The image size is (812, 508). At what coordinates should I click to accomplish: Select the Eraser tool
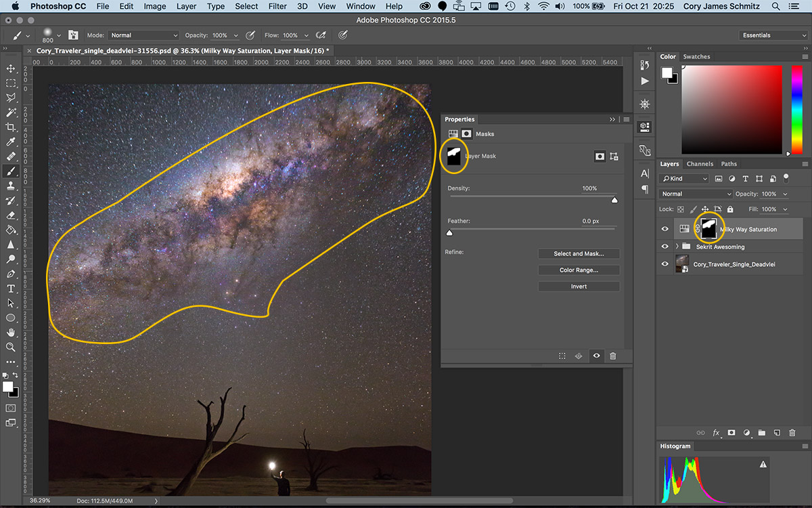coord(11,215)
